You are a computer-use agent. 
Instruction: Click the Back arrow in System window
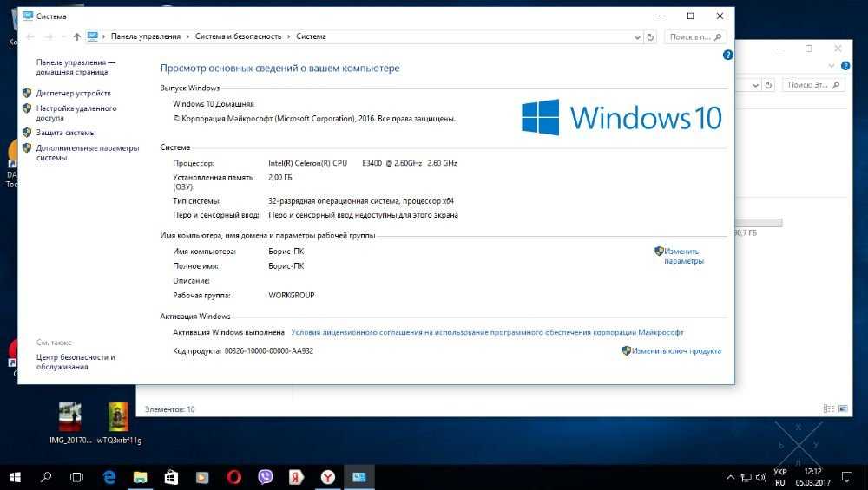tap(30, 36)
